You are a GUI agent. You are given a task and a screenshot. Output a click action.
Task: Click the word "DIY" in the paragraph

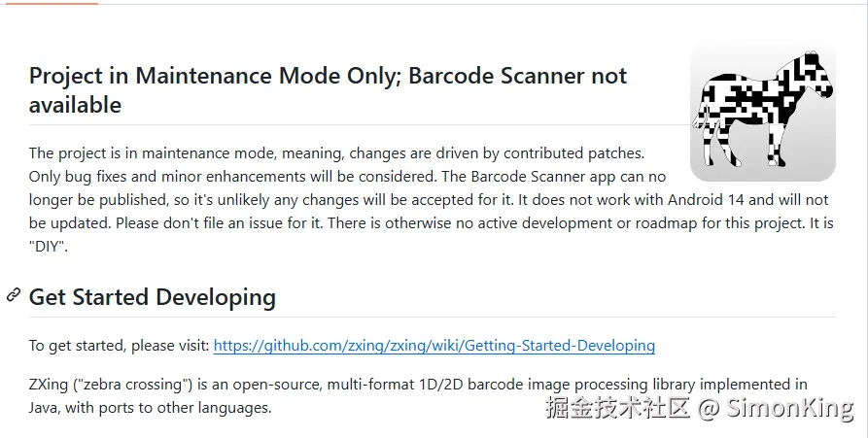48,248
